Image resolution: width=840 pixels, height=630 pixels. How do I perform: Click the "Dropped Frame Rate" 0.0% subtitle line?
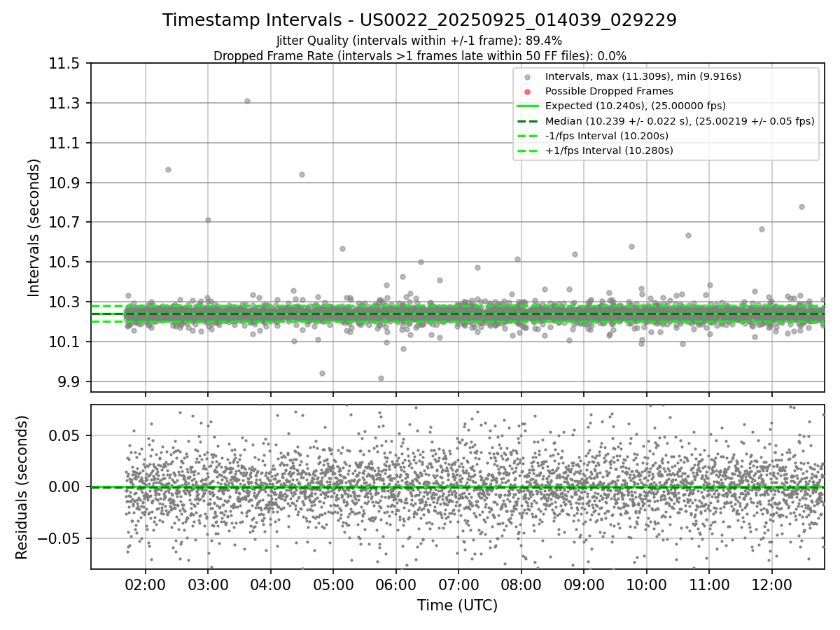[419, 55]
